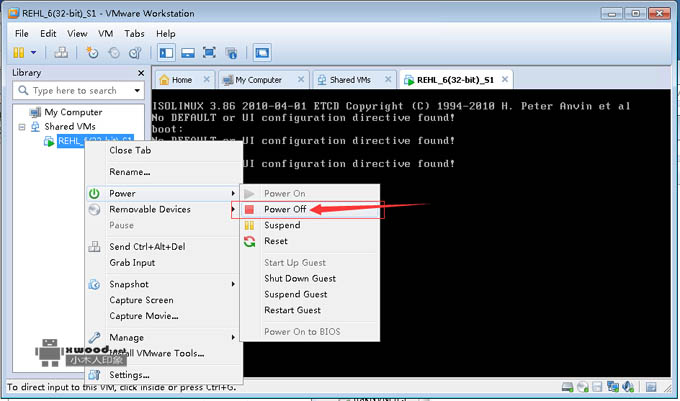Toggle the thumbnail bar toolbar icon

[x=188, y=53]
